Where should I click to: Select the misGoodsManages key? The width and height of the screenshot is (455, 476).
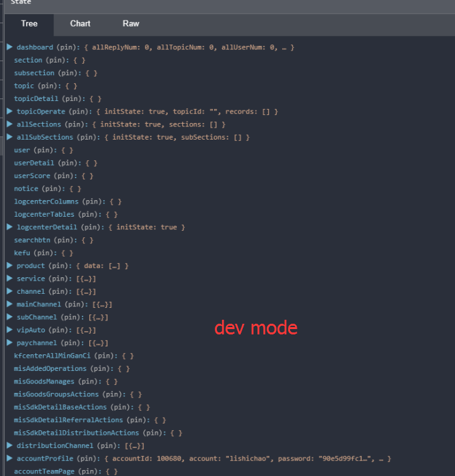coord(44,382)
